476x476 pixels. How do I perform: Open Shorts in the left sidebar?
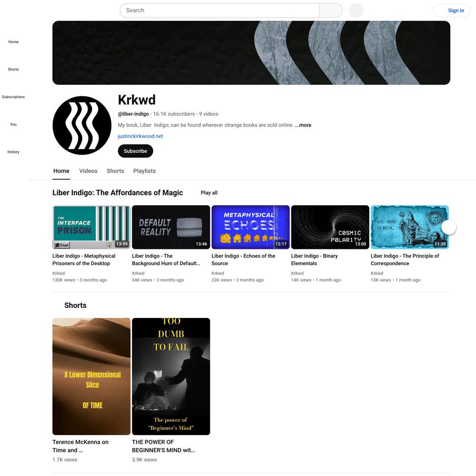[x=13, y=69]
